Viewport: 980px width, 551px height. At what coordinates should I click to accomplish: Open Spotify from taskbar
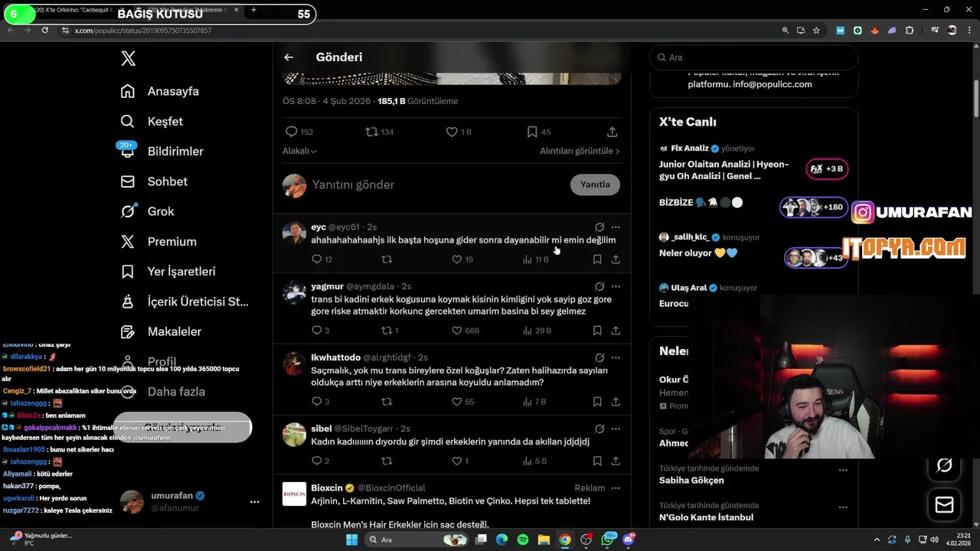pyautogui.click(x=522, y=540)
